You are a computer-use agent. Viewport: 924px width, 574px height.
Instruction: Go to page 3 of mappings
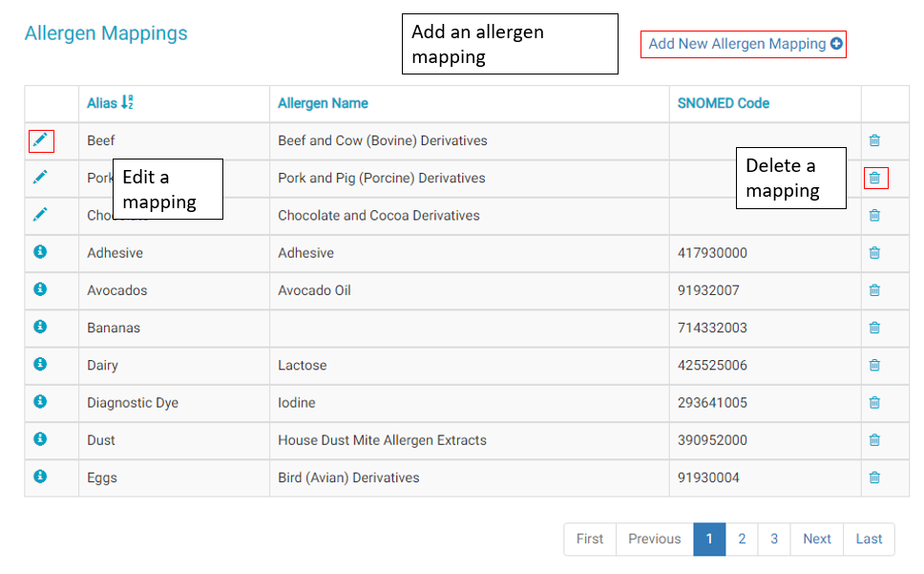[774, 539]
